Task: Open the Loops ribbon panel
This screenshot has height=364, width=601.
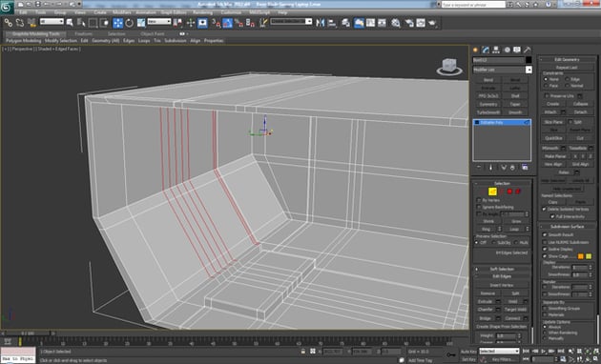Action: (144, 41)
